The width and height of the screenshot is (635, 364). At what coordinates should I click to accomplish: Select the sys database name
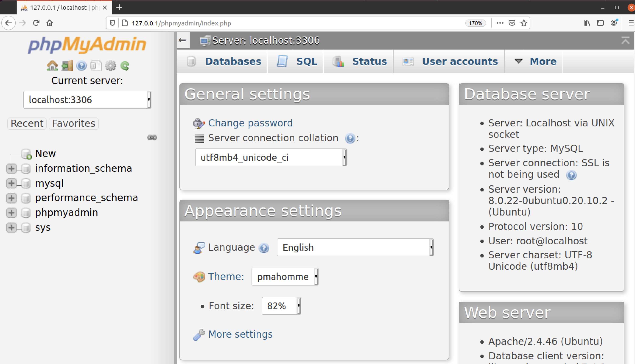point(43,227)
